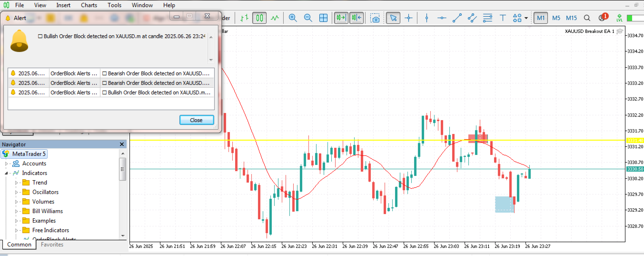Switch chart to line chart mode
Screen dimensions: 644x256
(275, 18)
